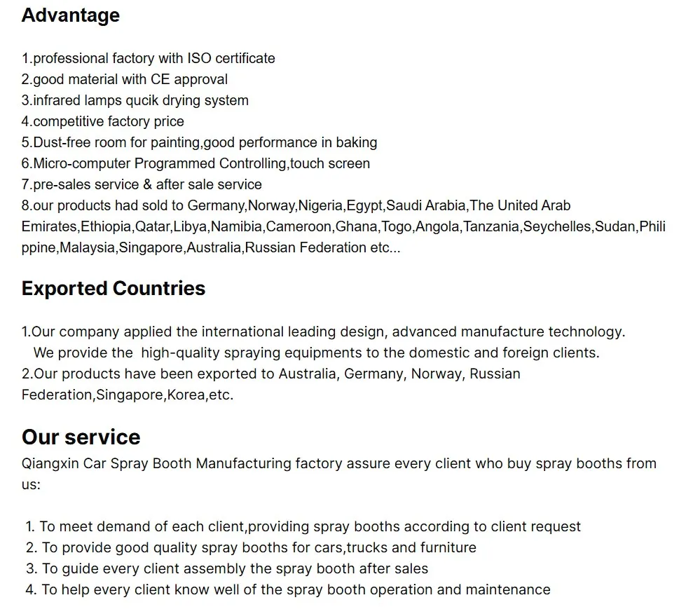Image resolution: width=700 pixels, height=614 pixels.
Task: Click the Dust-free room for painting line
Action: (200, 142)
